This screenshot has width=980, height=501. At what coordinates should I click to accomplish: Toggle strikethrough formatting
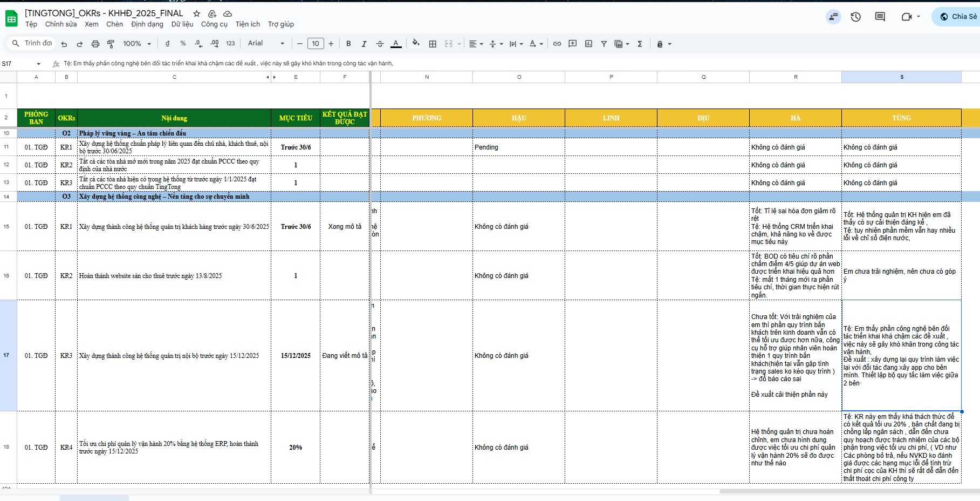[380, 44]
